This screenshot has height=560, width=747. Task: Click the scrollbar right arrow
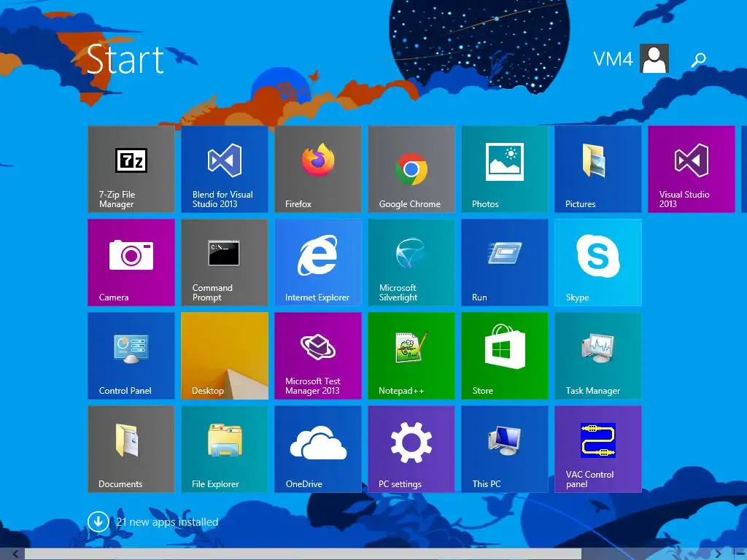pyautogui.click(x=718, y=554)
